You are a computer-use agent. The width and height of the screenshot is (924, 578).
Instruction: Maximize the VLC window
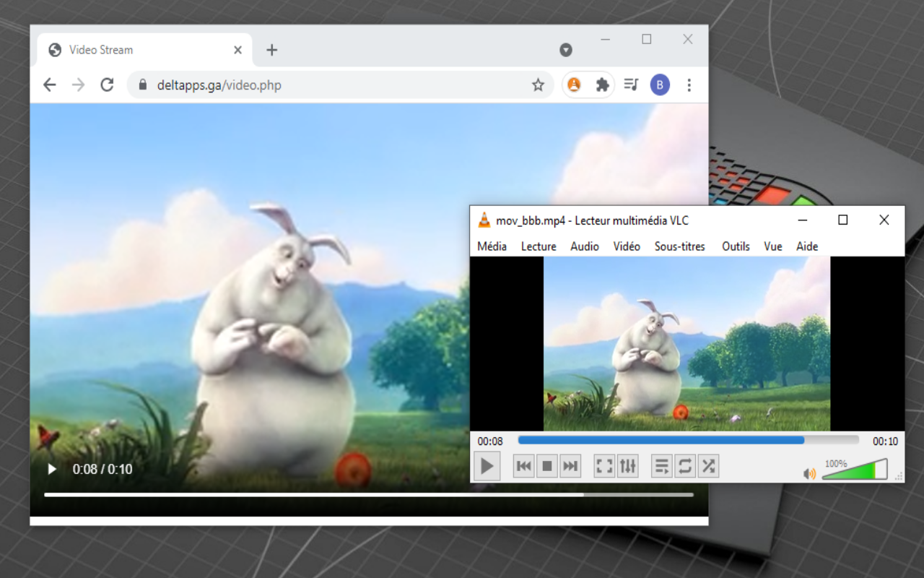click(x=842, y=220)
